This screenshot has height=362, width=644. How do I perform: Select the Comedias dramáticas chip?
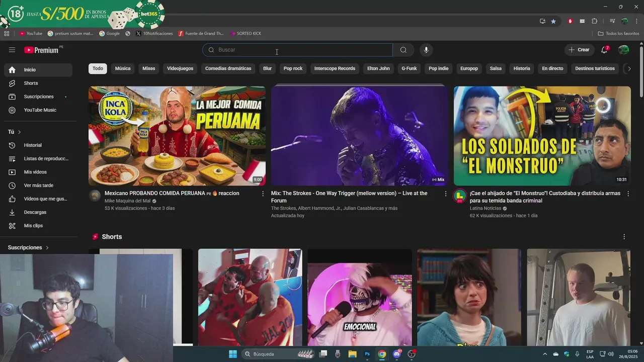228,68
